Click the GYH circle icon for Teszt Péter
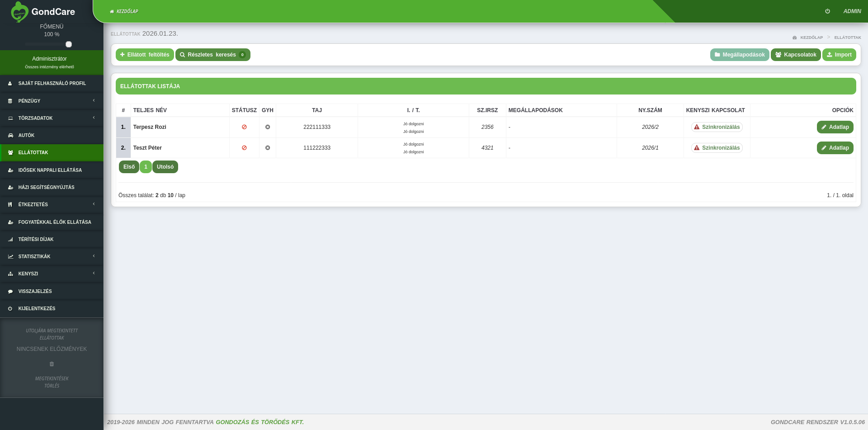Screen dimensions: 868x430 click(x=268, y=148)
